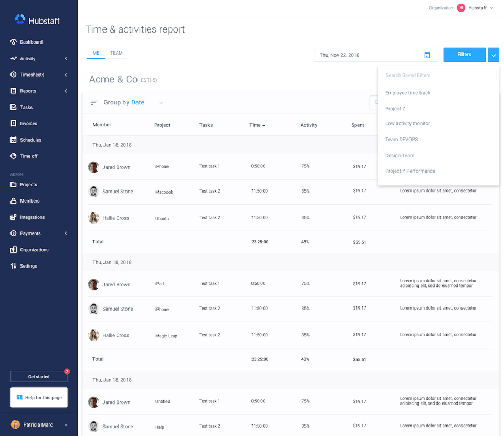Viewport: 504px width, 436px height.
Task: Click the Untitled project cell
Action: tap(163, 401)
